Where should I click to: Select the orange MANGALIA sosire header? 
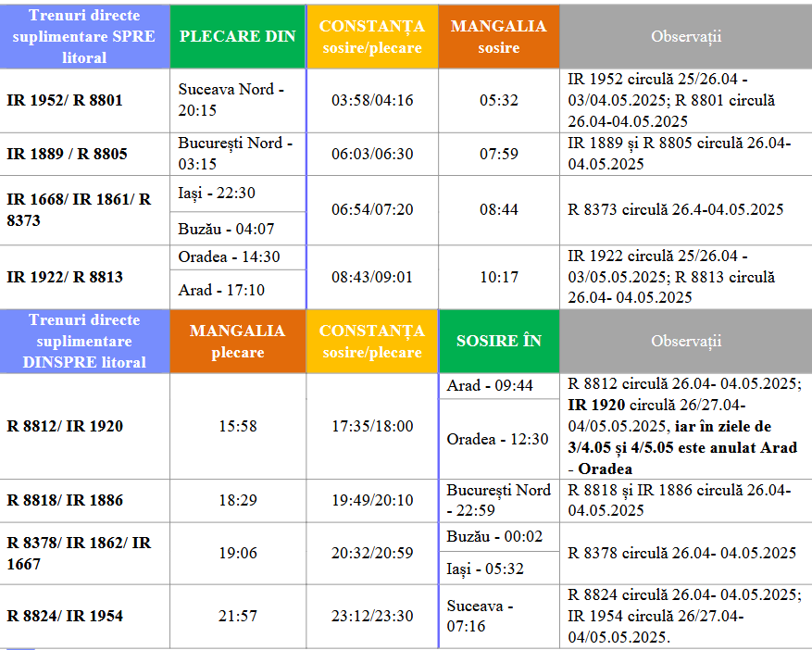click(498, 36)
